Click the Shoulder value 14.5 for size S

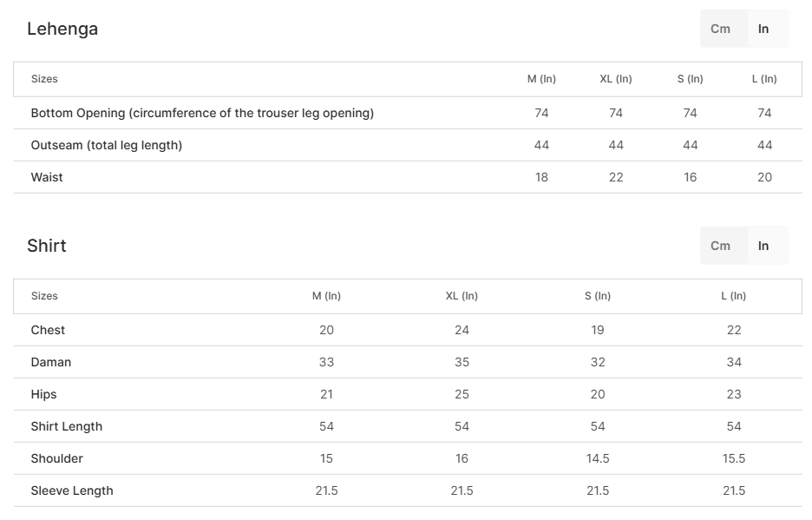(x=598, y=459)
